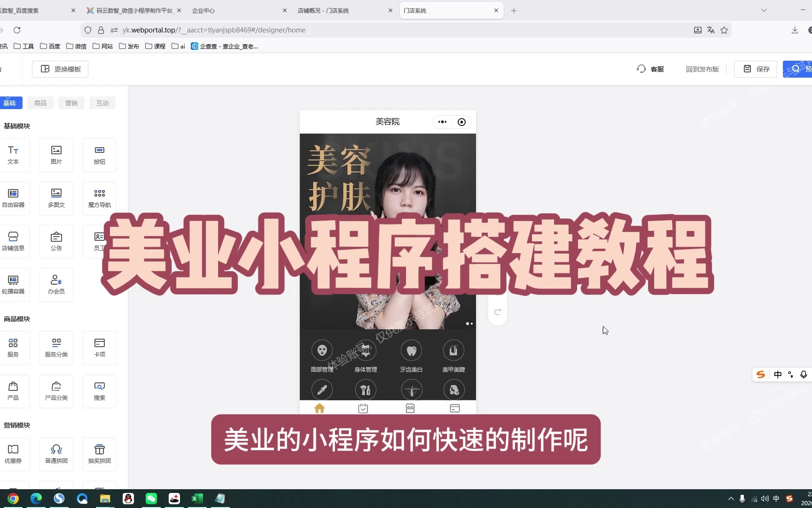Select the 美甲美睫 icon in the preview

click(453, 350)
